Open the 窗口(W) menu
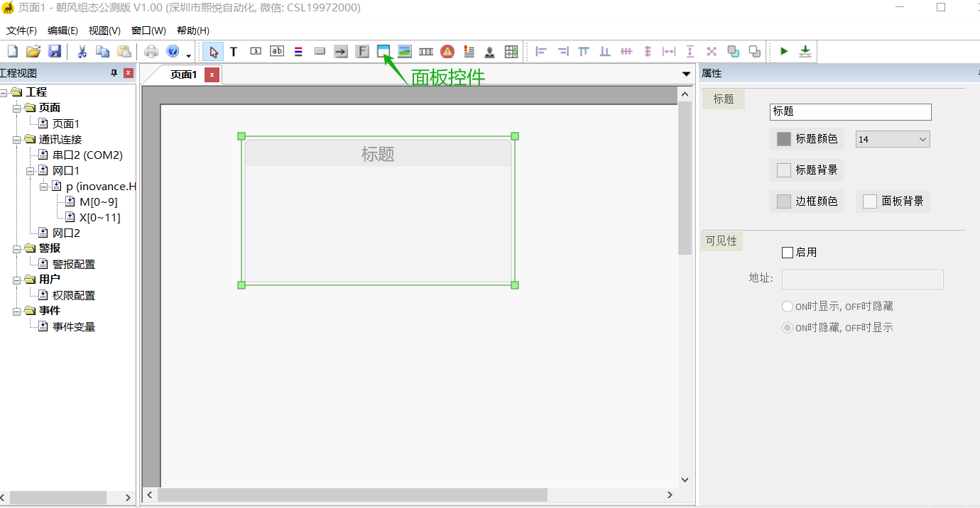 point(148,31)
